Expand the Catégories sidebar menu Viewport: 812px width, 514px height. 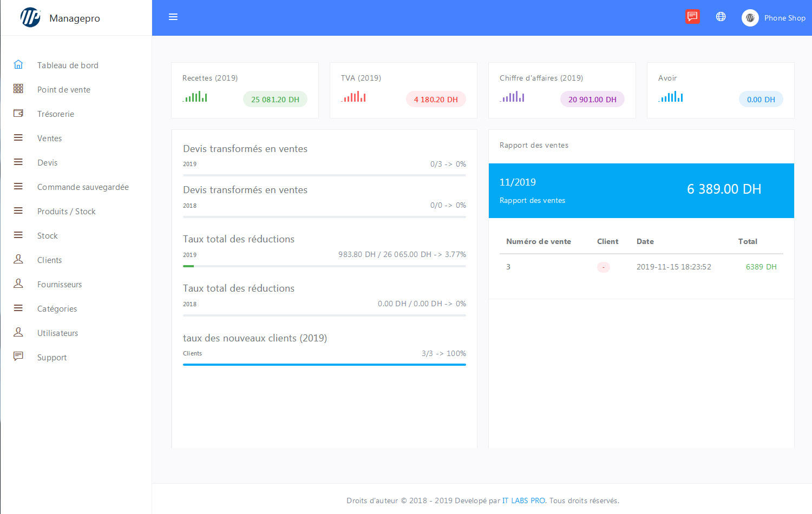coord(57,309)
